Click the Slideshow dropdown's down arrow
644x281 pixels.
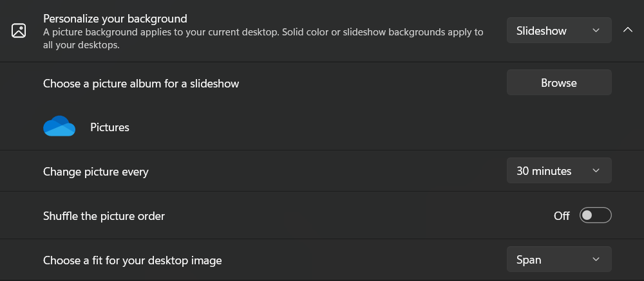(596, 31)
